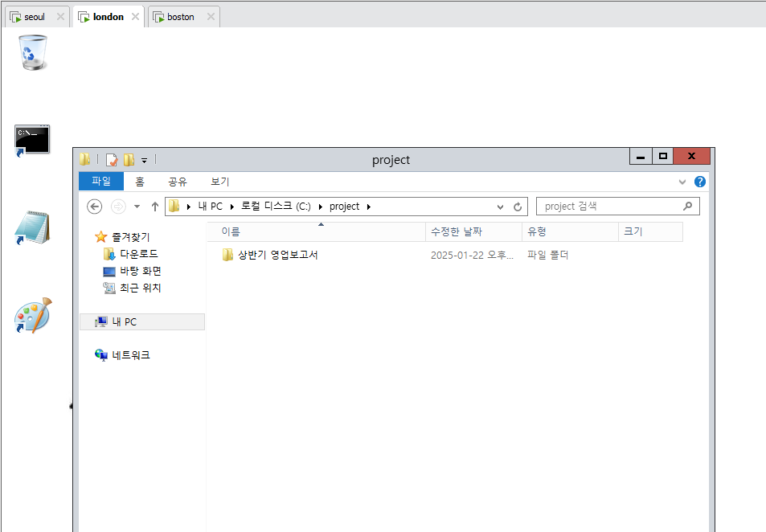Expand the arrow after project breadcrumb
The height and width of the screenshot is (532, 766).
tap(369, 207)
